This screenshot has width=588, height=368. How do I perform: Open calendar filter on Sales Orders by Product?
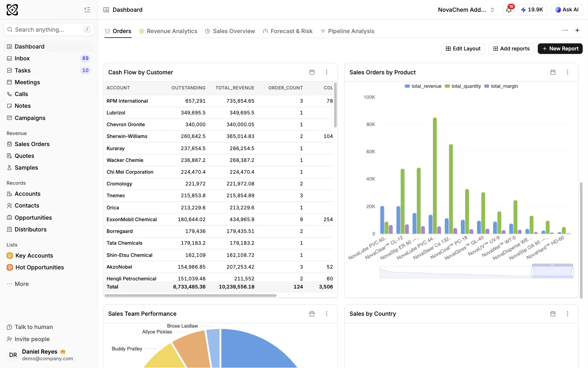[x=553, y=72]
